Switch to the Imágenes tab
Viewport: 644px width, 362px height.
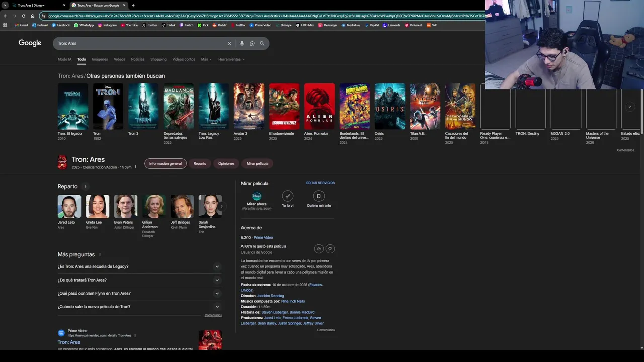[100, 59]
